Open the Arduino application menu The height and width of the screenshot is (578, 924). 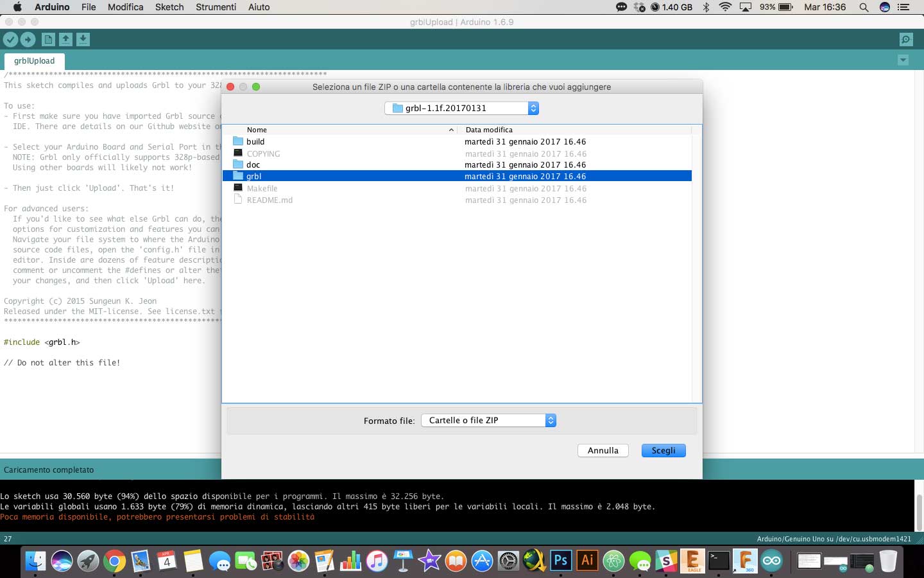52,7
